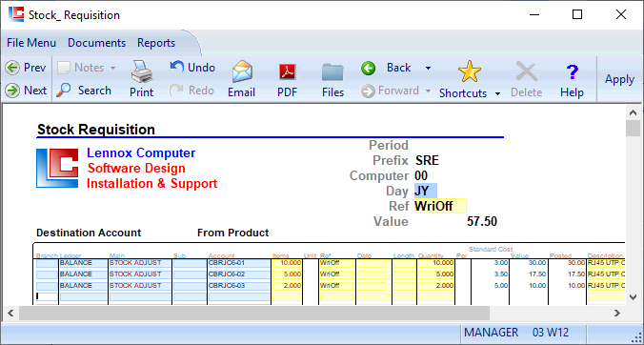
Task: Click the horizontal scrollbar thumb
Action: click(x=254, y=313)
